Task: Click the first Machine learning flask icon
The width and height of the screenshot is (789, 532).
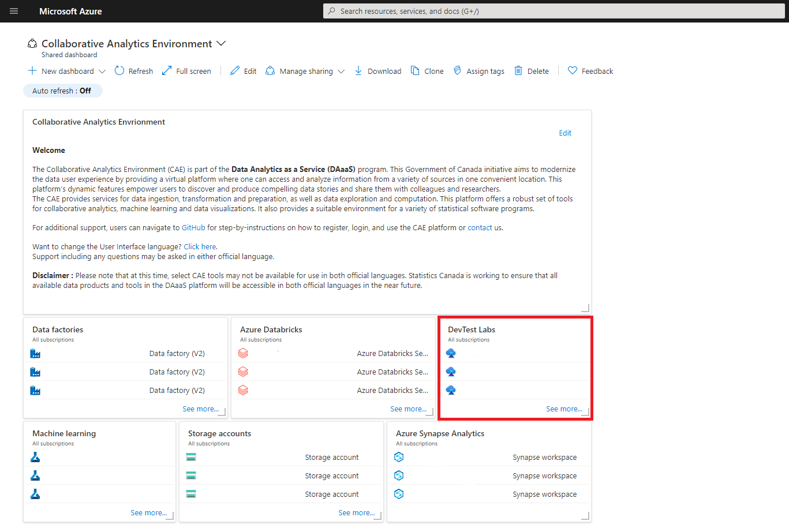Action: 35,457
